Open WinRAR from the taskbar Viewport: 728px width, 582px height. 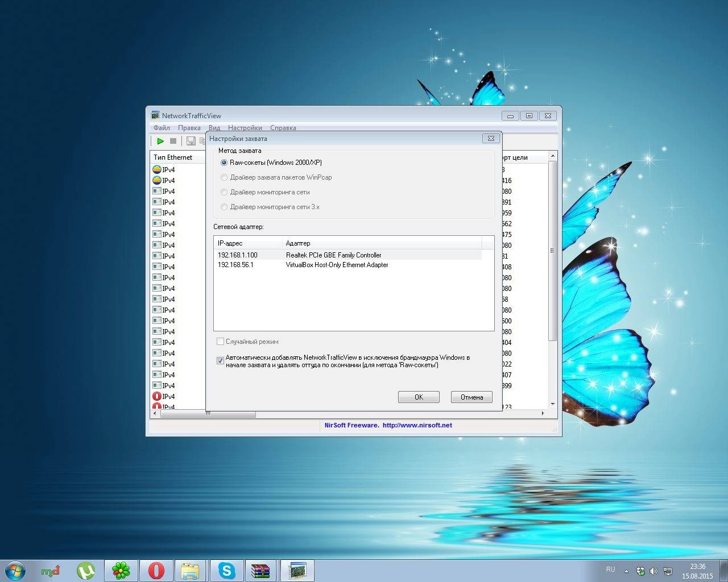click(x=261, y=571)
